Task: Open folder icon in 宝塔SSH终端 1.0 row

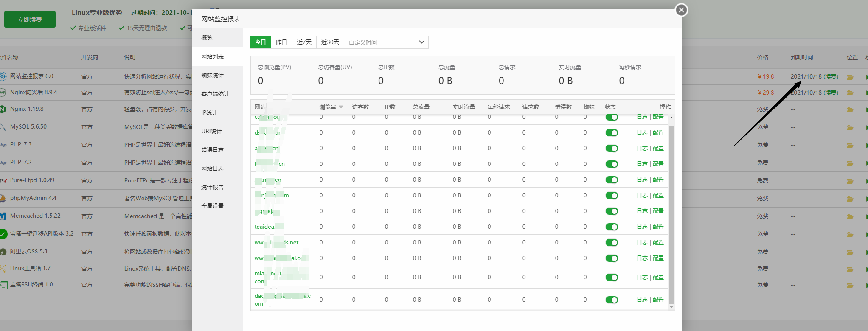Action: point(850,285)
